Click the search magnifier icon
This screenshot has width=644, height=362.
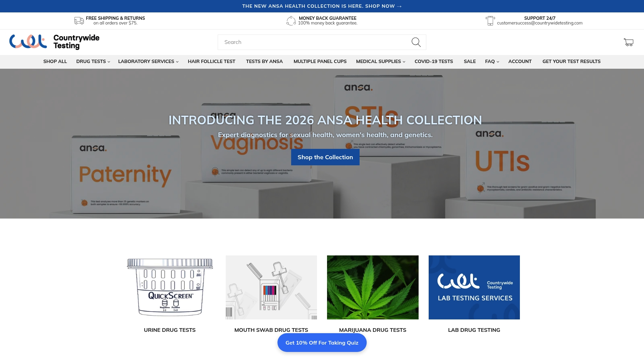pyautogui.click(x=416, y=42)
